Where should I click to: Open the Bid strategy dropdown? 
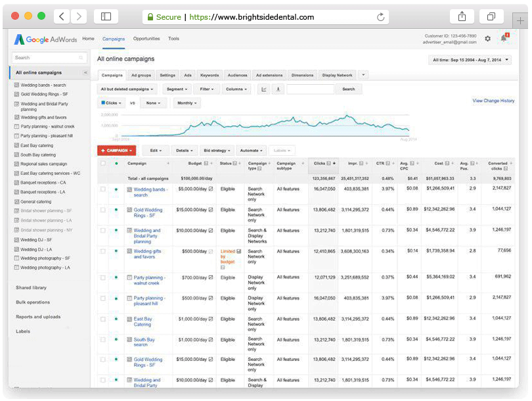click(217, 151)
